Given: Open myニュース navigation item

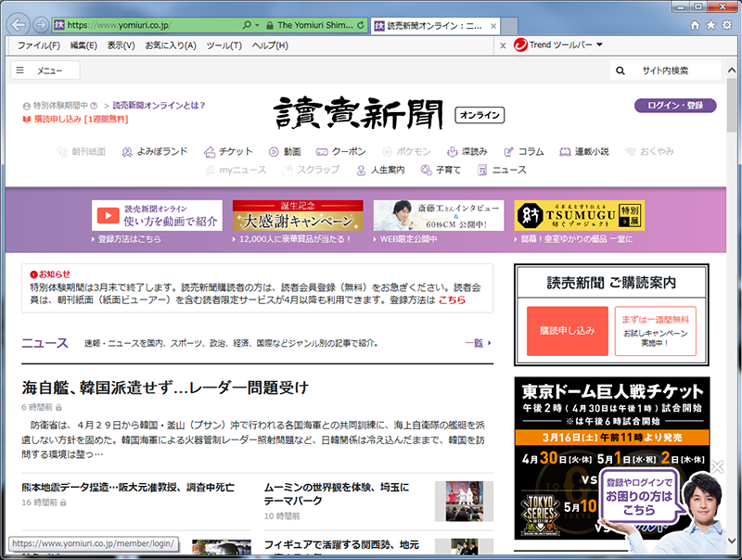Looking at the screenshot, I should pyautogui.click(x=236, y=170).
